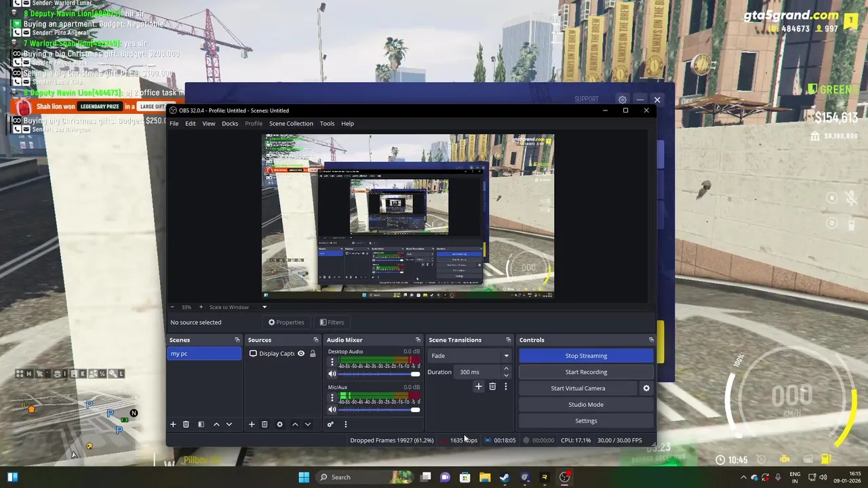Click the Filters button below preview

coord(332,323)
